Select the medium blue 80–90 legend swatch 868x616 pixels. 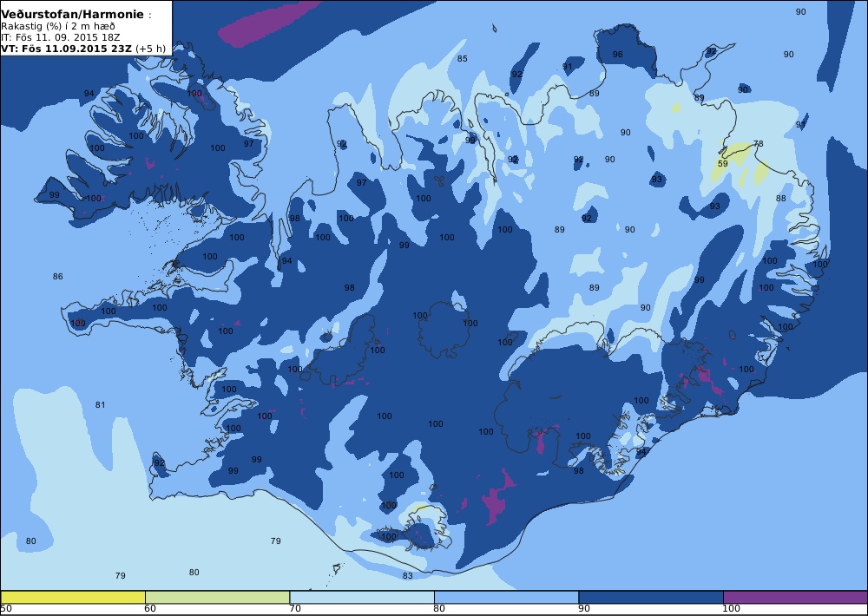tap(507, 597)
